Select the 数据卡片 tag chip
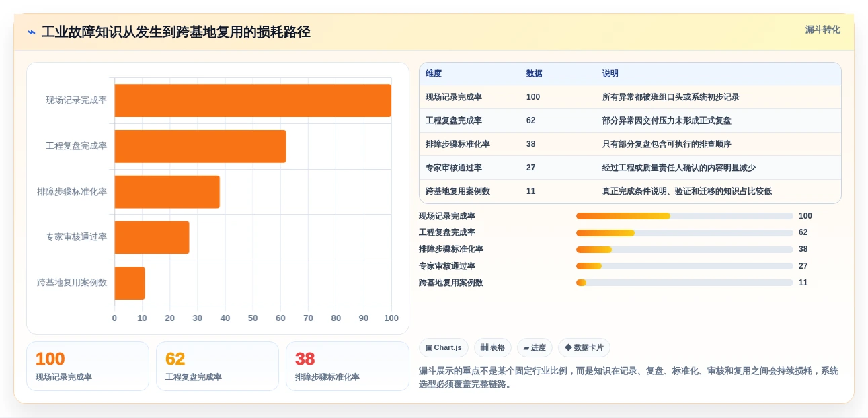 click(x=584, y=348)
